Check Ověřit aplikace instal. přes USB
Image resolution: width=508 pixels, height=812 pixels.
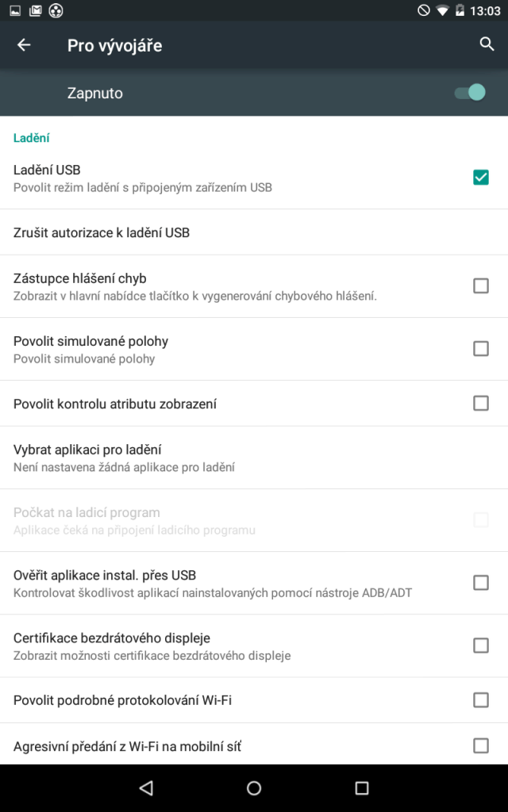tap(481, 583)
